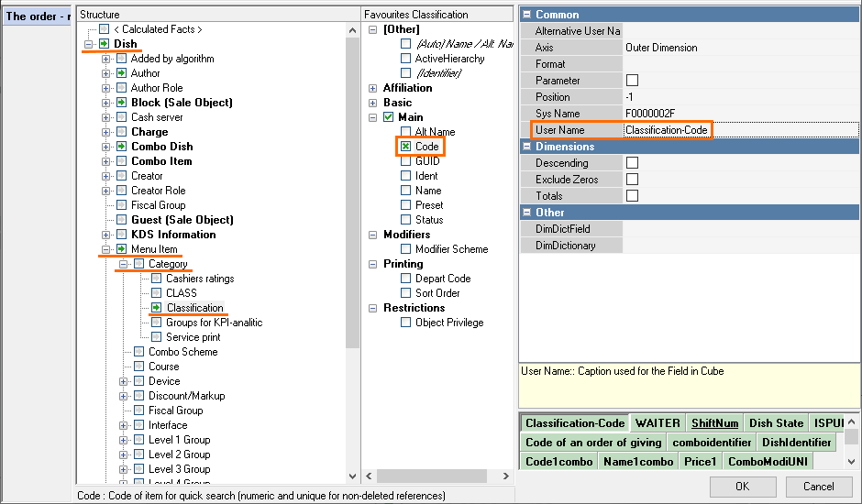Click the Dish node green arrow icon
Viewport: 862px width, 504px height.
click(104, 43)
